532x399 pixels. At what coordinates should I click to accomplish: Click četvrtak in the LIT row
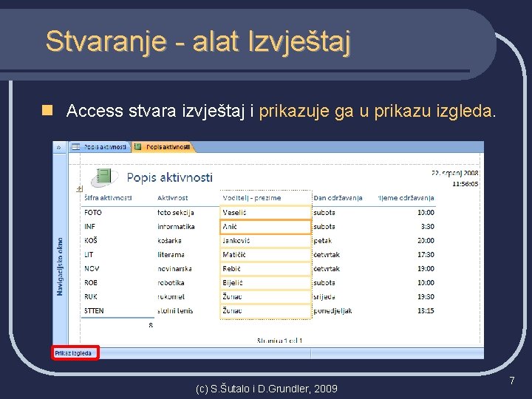327,255
